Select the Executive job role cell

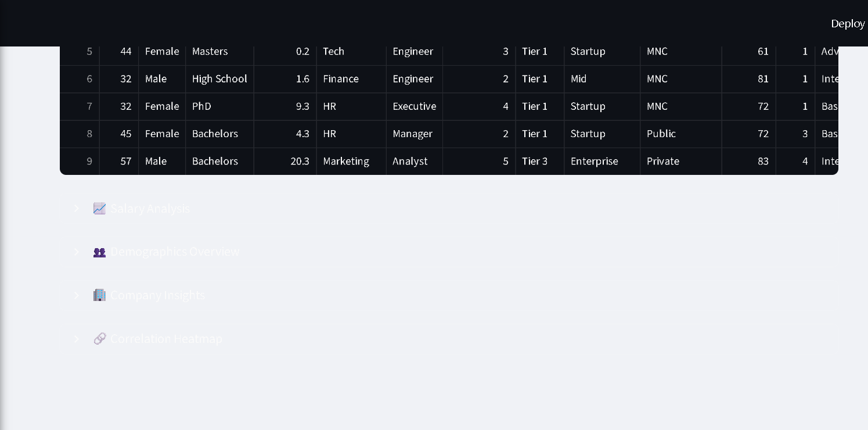tap(414, 106)
